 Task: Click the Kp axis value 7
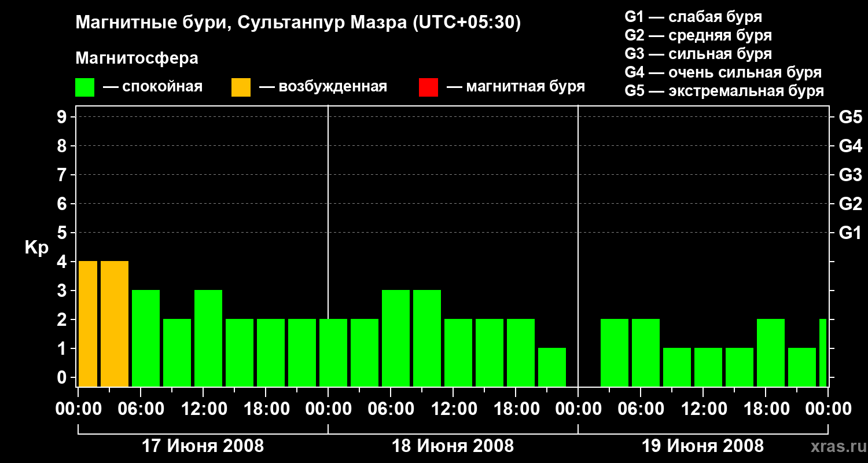pyautogui.click(x=63, y=175)
